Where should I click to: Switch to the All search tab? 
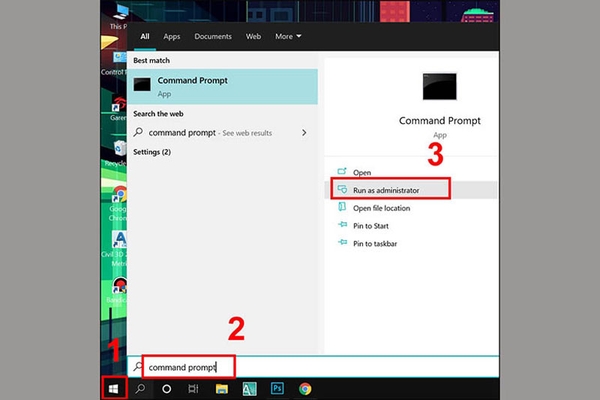tap(145, 36)
